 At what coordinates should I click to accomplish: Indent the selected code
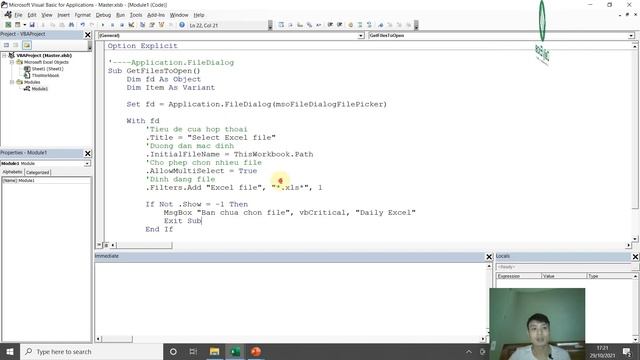[330, 25]
